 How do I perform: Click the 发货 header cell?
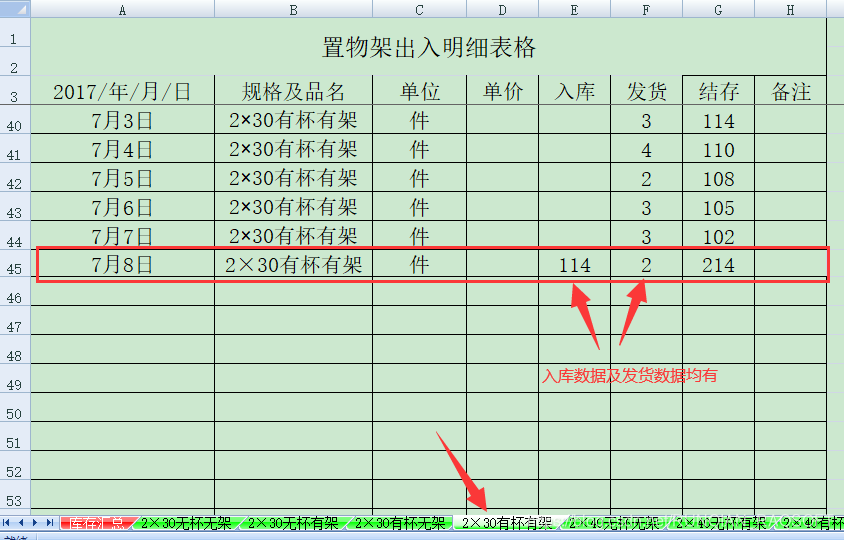[646, 90]
